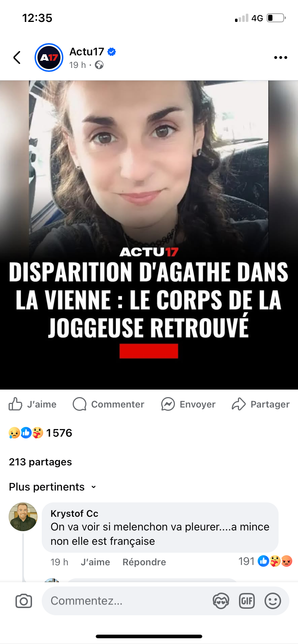Expand the Plus pertinents sort dropdown
Viewport: 298px width, 644px height.
pos(53,487)
